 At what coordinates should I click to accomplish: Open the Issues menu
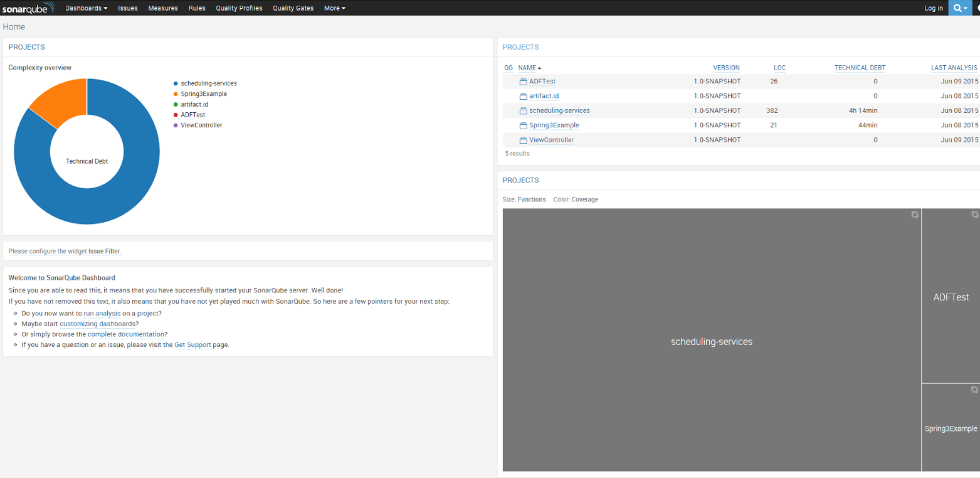tap(127, 8)
